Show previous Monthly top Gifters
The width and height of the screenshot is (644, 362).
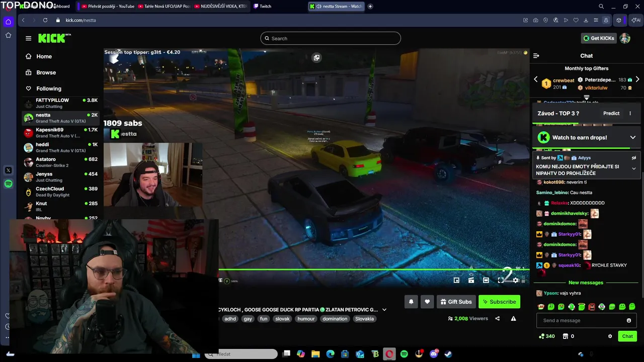point(535,79)
